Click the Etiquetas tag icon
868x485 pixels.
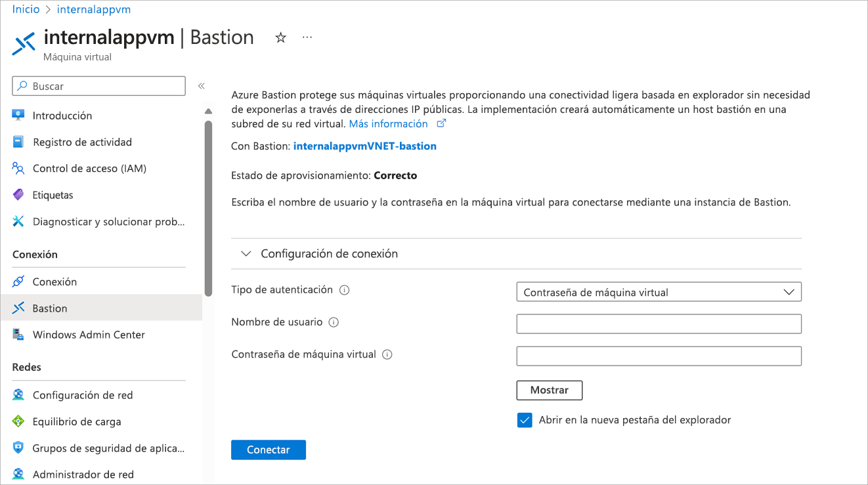(18, 195)
